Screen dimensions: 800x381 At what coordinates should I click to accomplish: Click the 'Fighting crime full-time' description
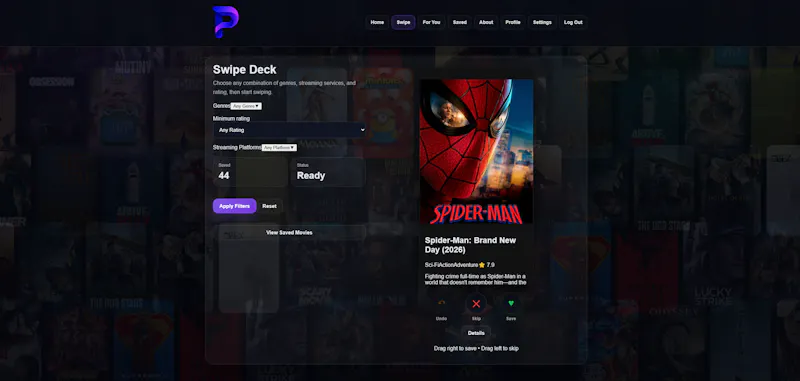click(476, 280)
